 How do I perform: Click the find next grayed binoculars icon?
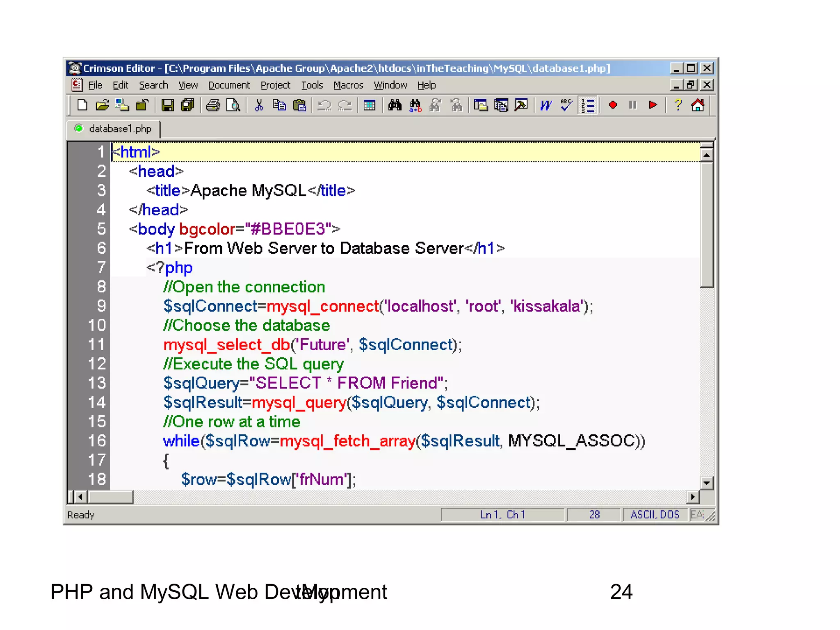coord(436,105)
